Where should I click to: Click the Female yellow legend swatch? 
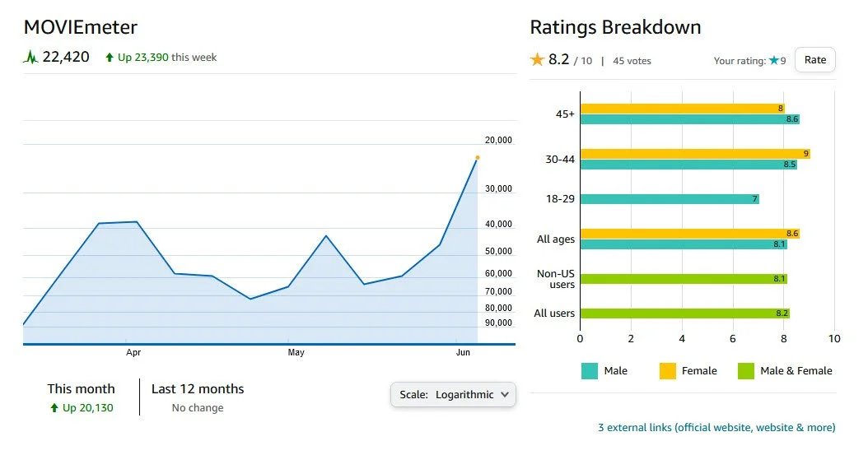click(x=668, y=371)
